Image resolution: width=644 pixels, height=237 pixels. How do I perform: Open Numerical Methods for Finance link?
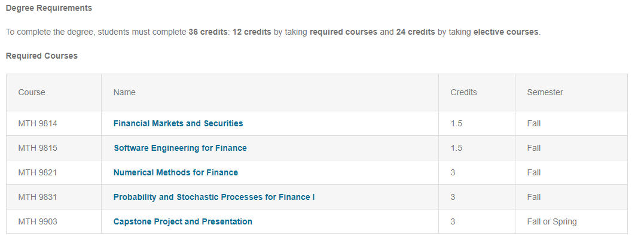tap(175, 172)
